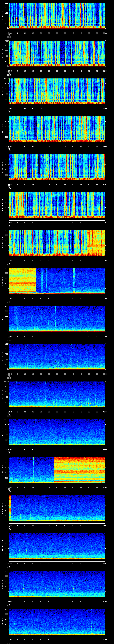Click the red vertical burst starting at 22:42:00
The width and height of the screenshot is (114, 644).
pyautogui.click(x=10, y=507)
